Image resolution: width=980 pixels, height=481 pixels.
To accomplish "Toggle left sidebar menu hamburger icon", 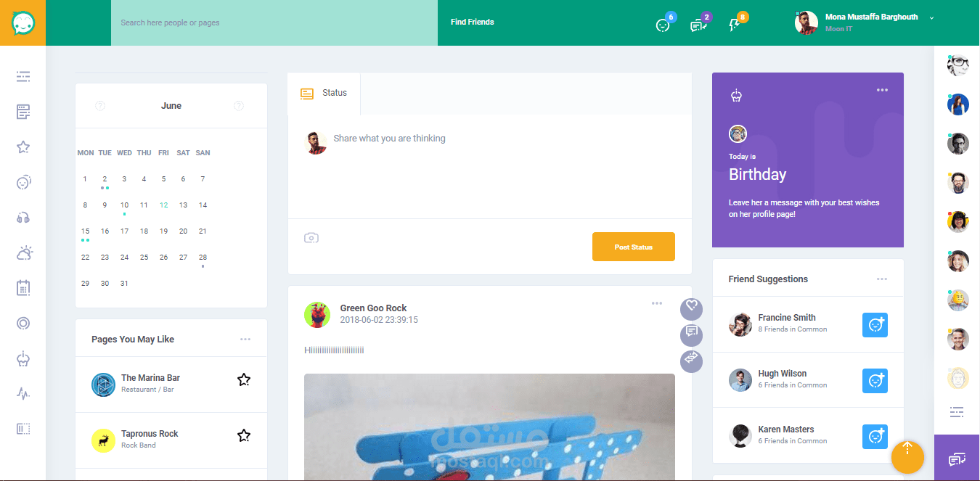I will click(x=23, y=76).
